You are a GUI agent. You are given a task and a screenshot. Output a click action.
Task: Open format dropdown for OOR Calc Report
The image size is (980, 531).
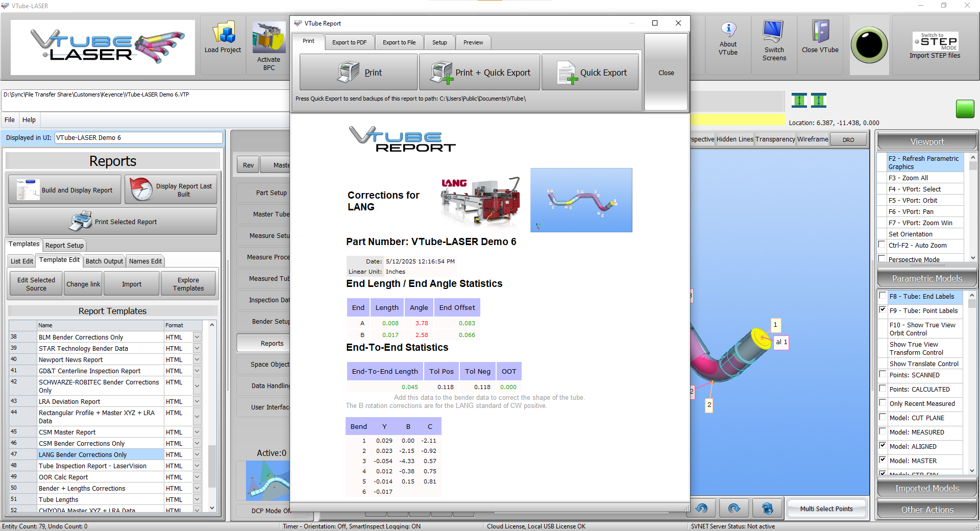point(197,477)
